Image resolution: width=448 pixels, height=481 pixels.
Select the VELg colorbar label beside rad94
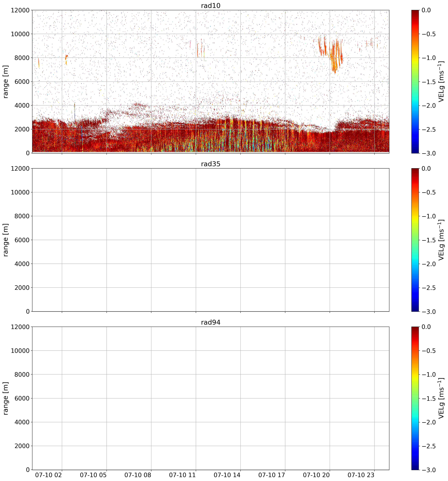pos(441,398)
